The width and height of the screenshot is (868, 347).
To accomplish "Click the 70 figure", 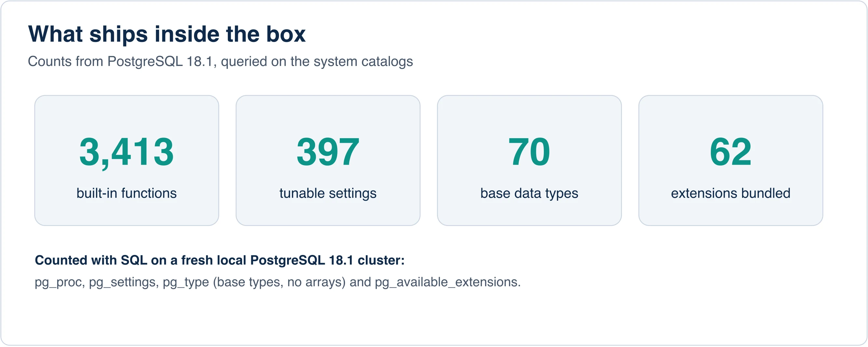I will 529,152.
